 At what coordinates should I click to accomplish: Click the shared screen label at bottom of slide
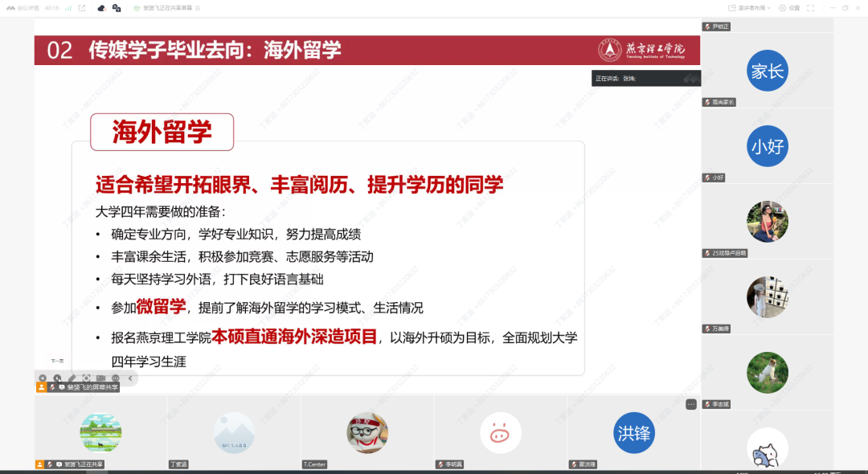[77, 387]
